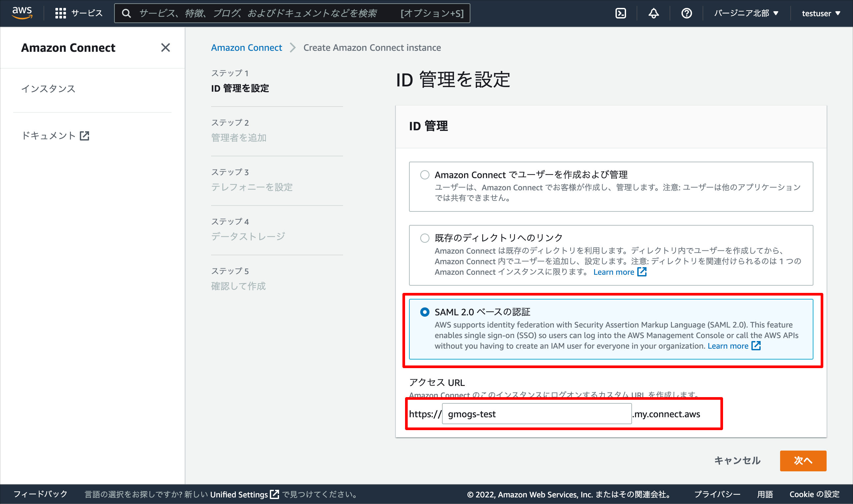Expand the バージニア北部 region dropdown
The width and height of the screenshot is (853, 504).
click(746, 13)
